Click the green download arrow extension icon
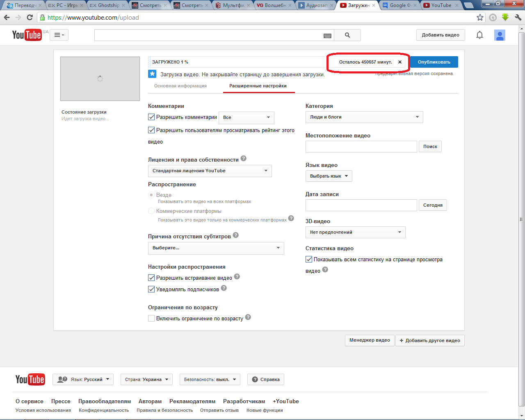The width and height of the screenshot is (525, 420). tap(505, 17)
